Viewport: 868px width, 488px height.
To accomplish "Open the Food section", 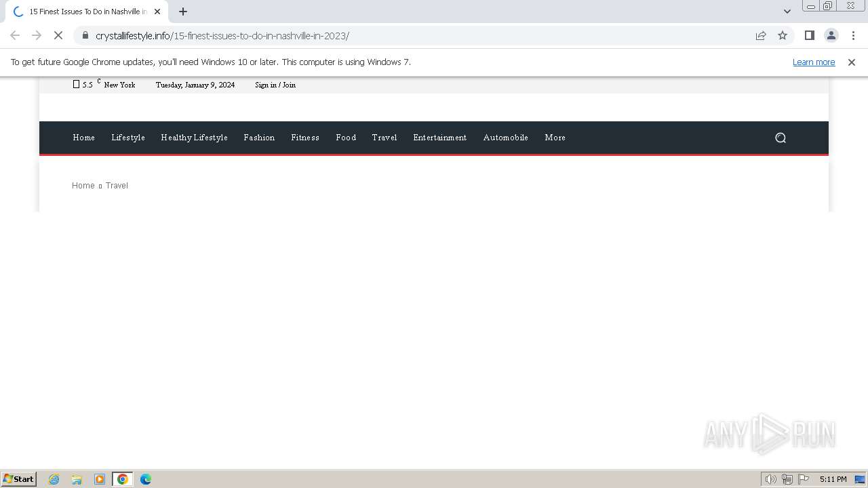I will 346,138.
